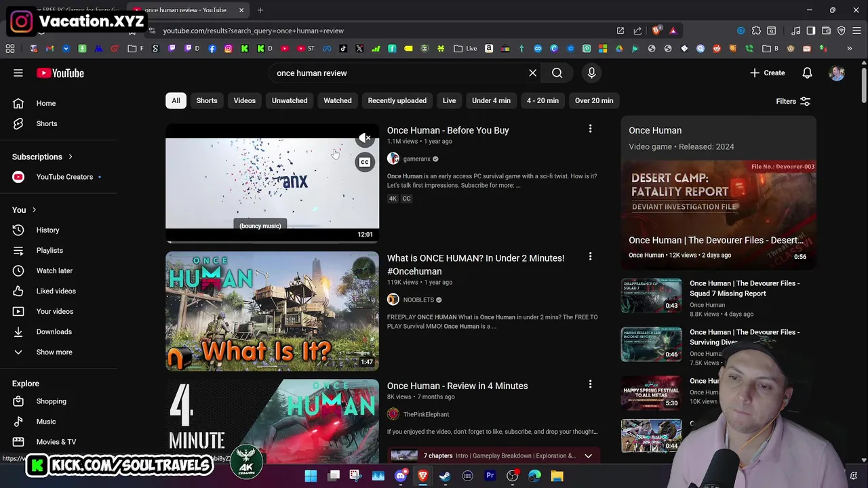
Task: Open browser extensions puzzle icon
Action: 756,30
